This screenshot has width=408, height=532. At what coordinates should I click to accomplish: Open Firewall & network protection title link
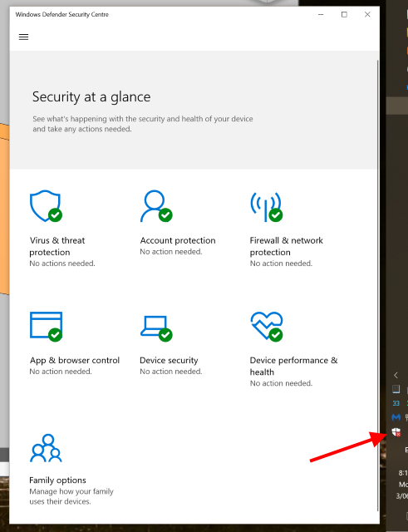pyautogui.click(x=286, y=246)
